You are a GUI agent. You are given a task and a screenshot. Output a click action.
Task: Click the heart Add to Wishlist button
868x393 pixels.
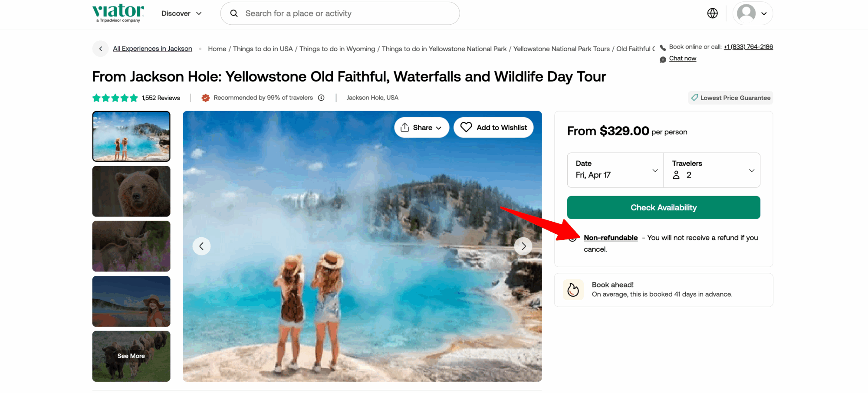click(x=493, y=128)
